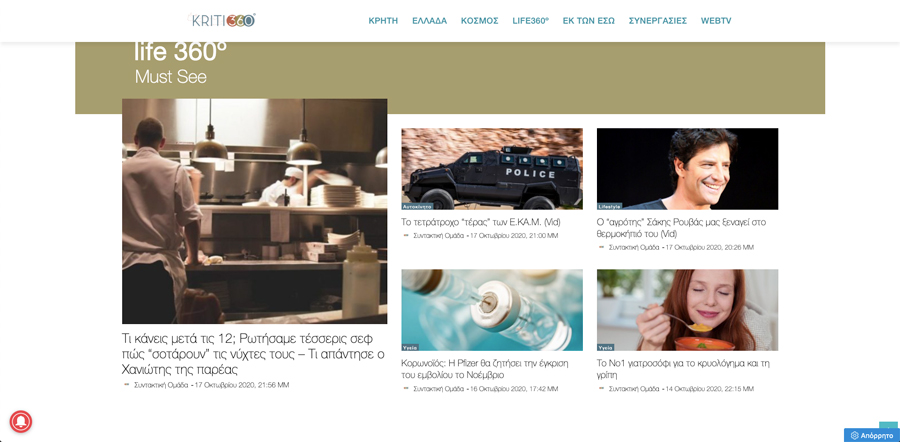Open the Ε.Κ.Α.Μ. τετράτροχο τέρας headline
Image resolution: width=900 pixels, height=442 pixels.
481,222
